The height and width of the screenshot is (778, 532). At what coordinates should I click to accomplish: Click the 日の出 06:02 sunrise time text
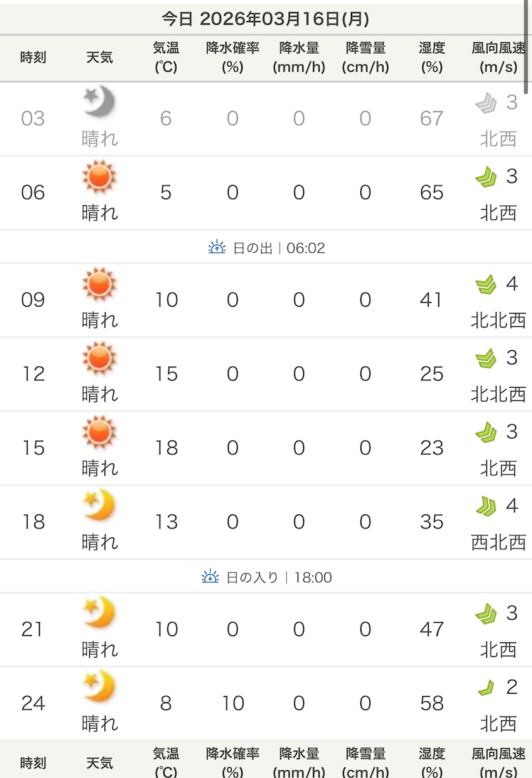click(x=279, y=248)
